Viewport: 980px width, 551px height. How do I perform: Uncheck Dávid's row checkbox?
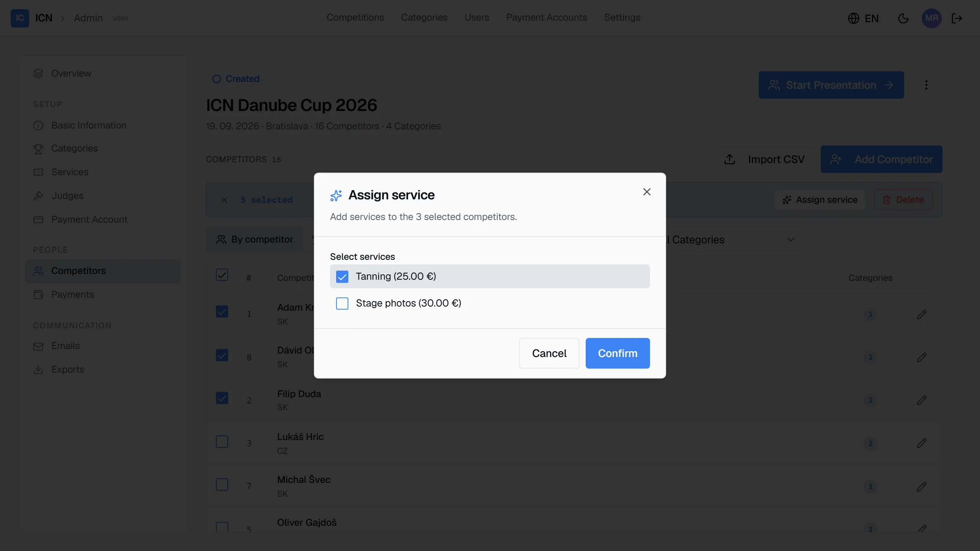click(222, 355)
